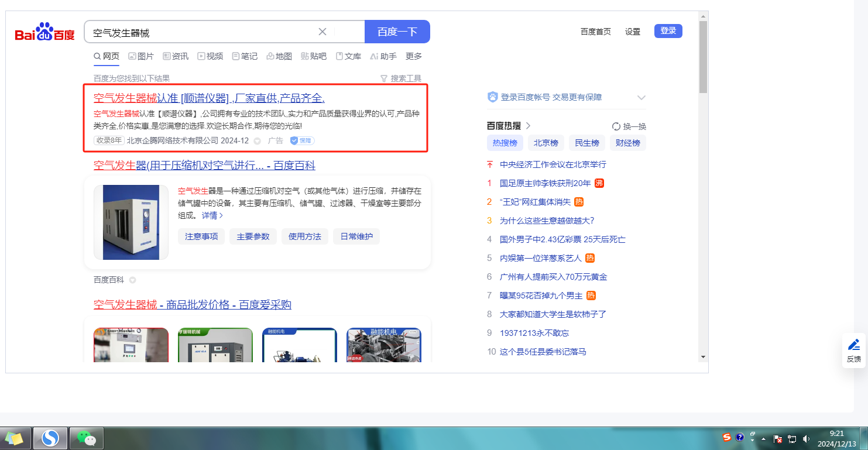Expand the 登录百度帐号 panel chevron
This screenshot has height=450, width=868.
pyautogui.click(x=641, y=98)
